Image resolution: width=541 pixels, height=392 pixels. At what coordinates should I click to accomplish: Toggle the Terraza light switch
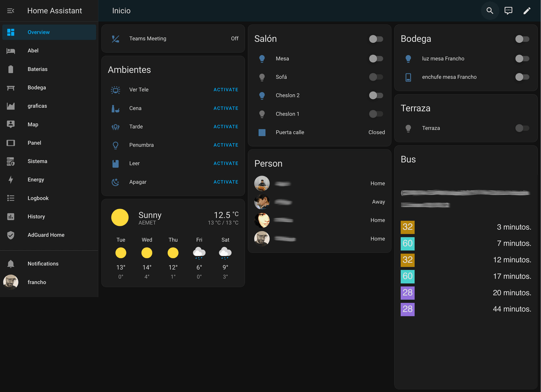(522, 128)
